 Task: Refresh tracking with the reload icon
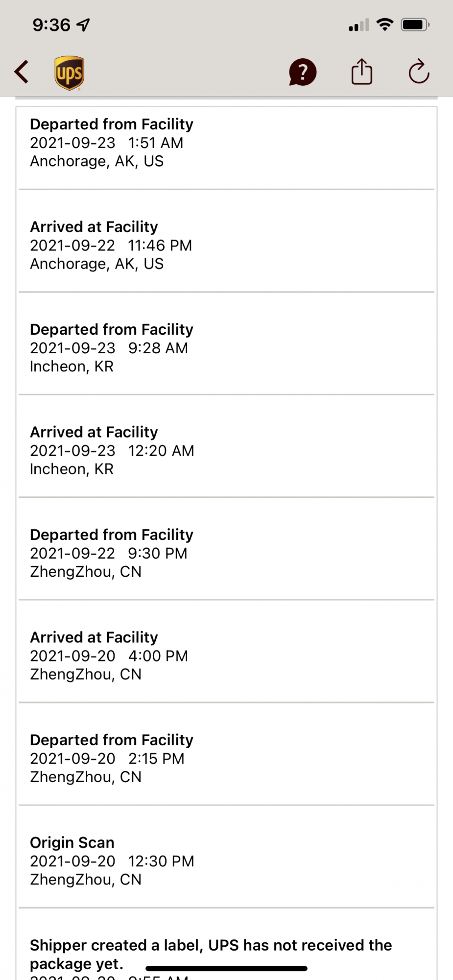pos(419,72)
